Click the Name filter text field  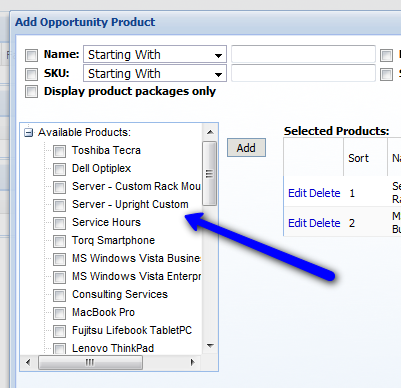(x=303, y=54)
